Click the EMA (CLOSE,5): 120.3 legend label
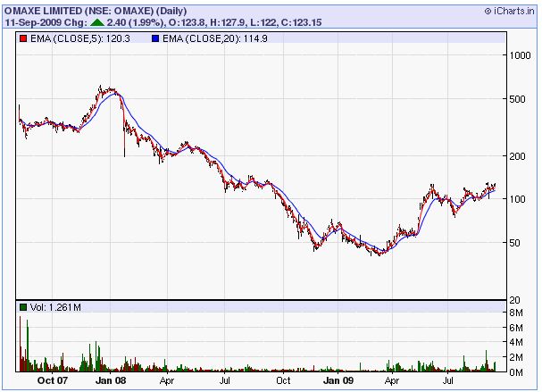Screen dimensions: 542x392 point(80,38)
